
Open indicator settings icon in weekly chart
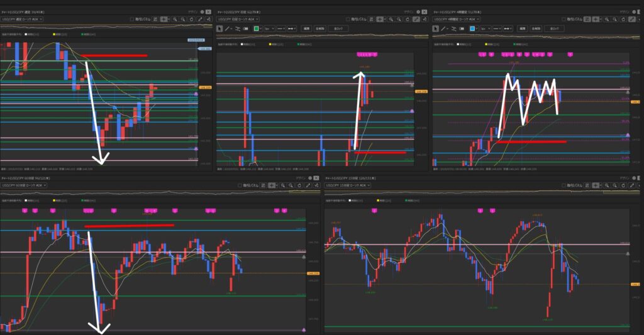point(208,19)
